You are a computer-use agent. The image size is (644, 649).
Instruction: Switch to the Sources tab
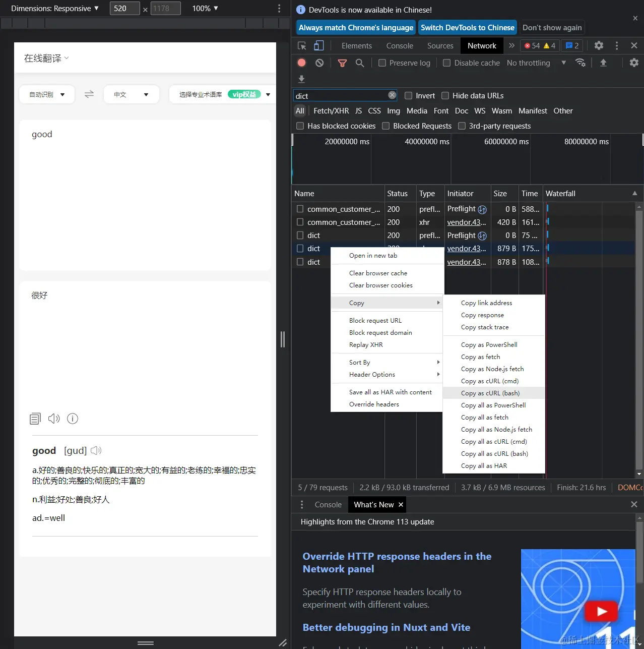(440, 46)
